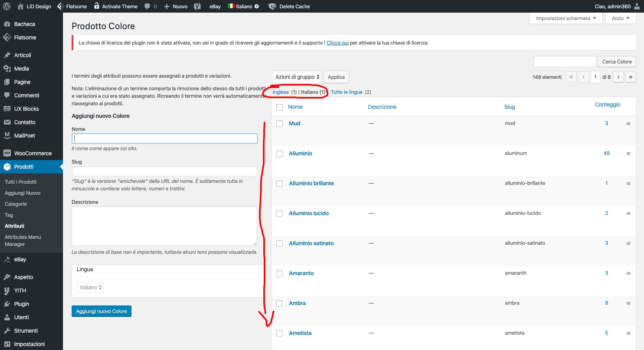Viewport: 644px width, 350px height.
Task: Expand the Aiuto help dropdown
Action: click(620, 18)
